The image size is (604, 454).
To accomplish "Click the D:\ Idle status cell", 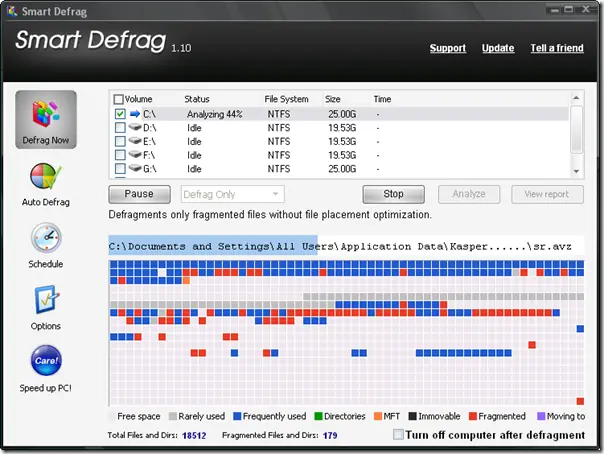I will pyautogui.click(x=195, y=128).
